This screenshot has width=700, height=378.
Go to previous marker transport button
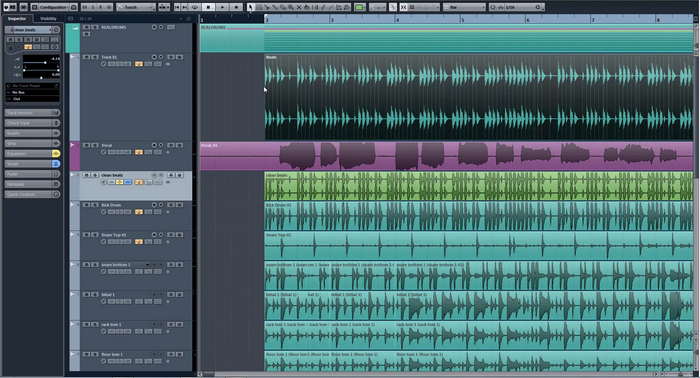tap(177, 7)
